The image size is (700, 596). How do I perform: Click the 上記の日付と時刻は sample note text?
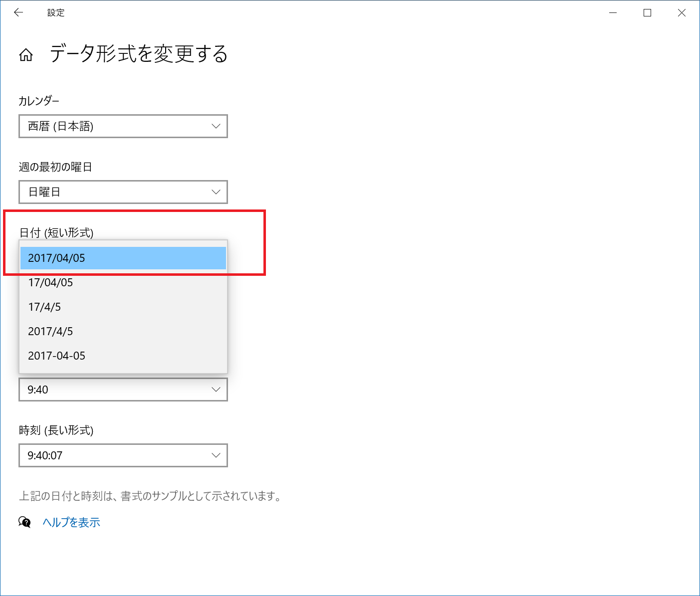(x=151, y=496)
